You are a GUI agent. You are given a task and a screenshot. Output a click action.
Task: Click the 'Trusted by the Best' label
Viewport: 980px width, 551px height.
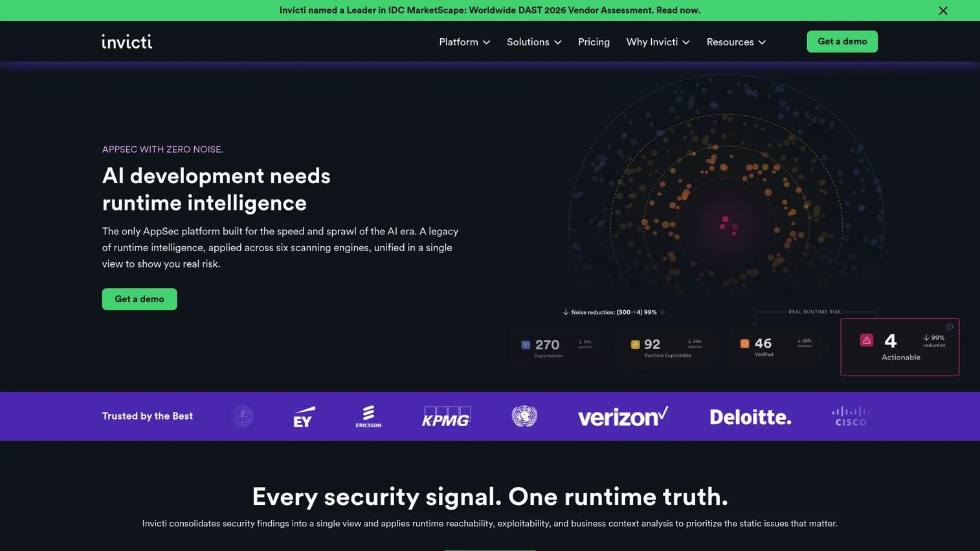point(148,416)
